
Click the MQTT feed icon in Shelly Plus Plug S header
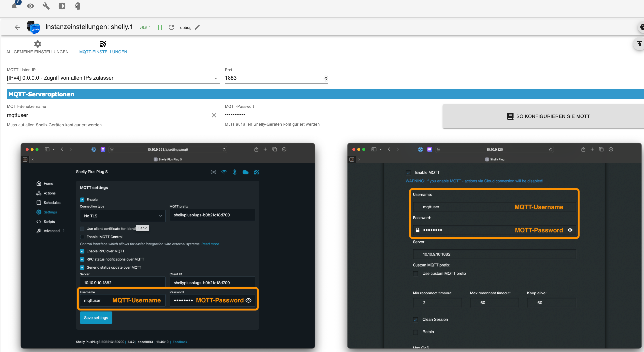pos(256,172)
